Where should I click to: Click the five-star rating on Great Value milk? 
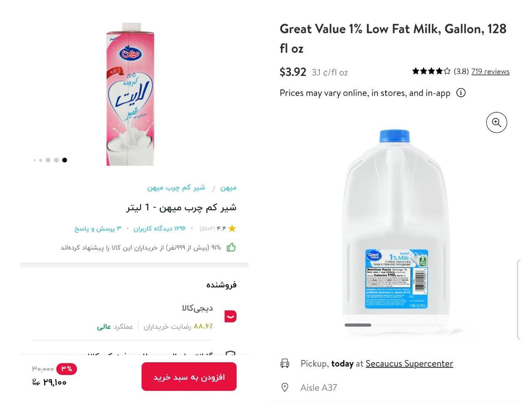(x=431, y=72)
